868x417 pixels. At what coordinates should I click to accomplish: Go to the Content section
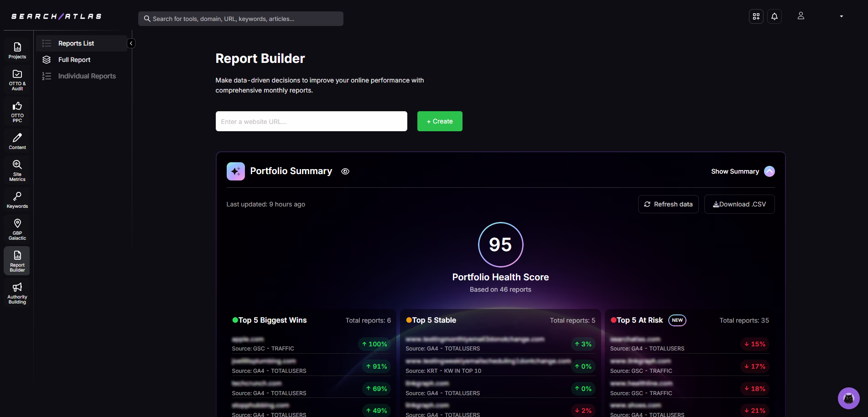17,141
